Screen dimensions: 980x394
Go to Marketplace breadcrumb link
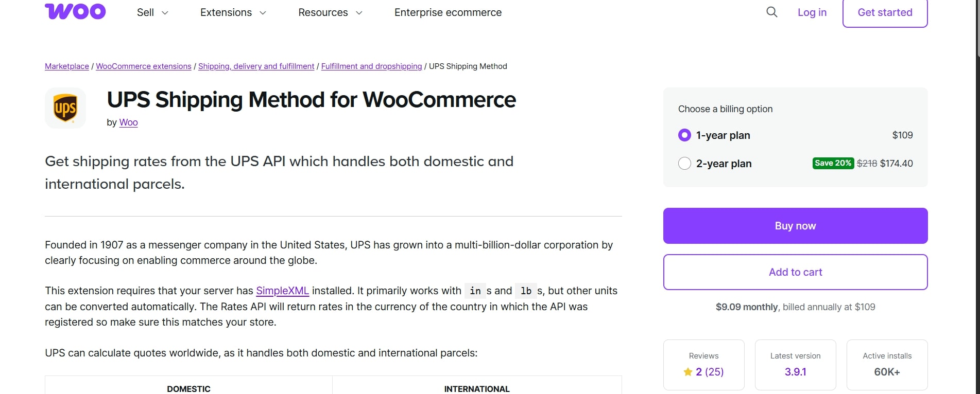(x=67, y=66)
